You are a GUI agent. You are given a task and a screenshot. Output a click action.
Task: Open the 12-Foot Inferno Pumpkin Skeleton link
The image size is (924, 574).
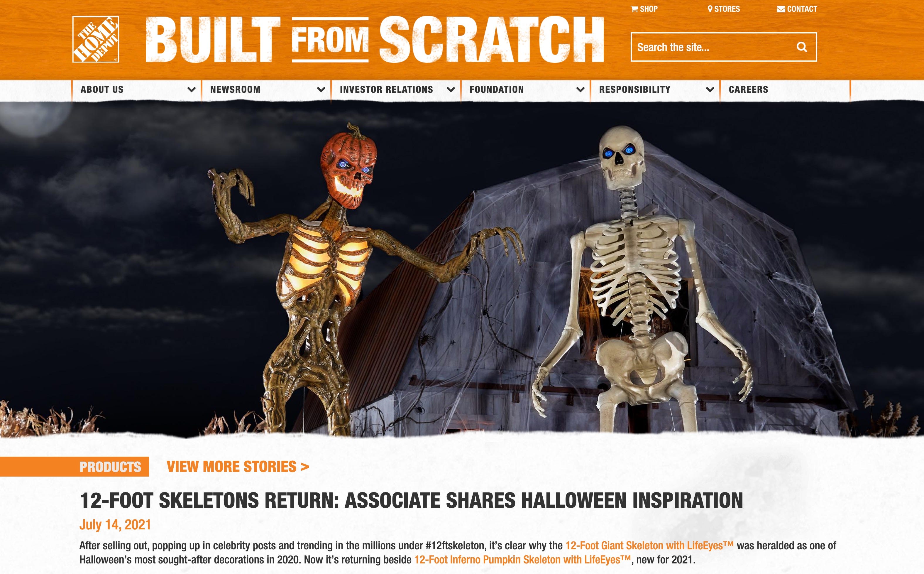[522, 560]
